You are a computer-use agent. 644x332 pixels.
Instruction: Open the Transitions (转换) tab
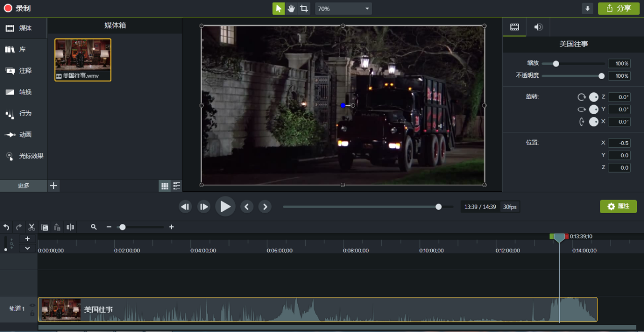click(x=23, y=92)
